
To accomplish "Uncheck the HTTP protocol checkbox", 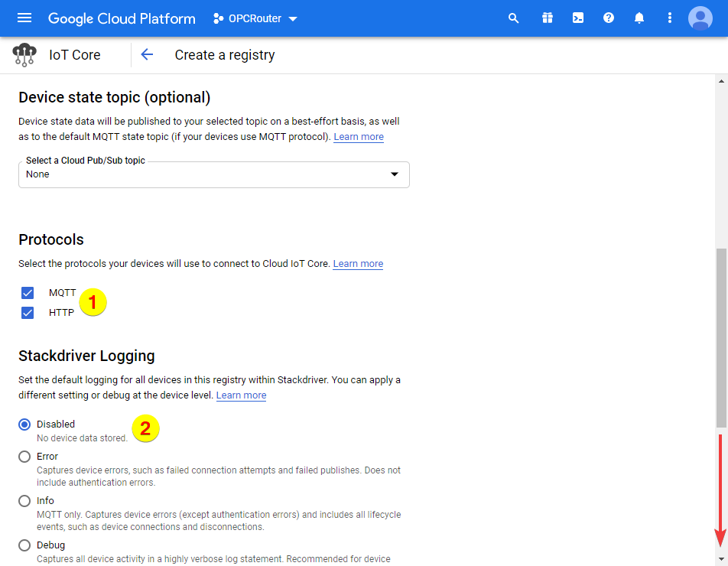I will 28,313.
